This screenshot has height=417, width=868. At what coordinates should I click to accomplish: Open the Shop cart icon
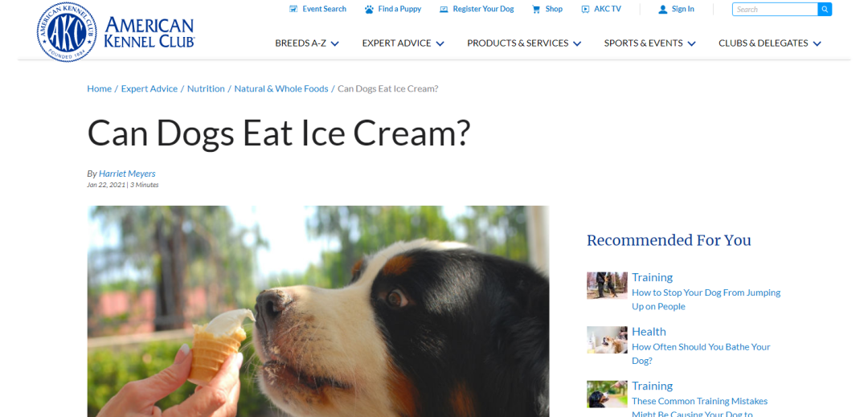pyautogui.click(x=536, y=10)
